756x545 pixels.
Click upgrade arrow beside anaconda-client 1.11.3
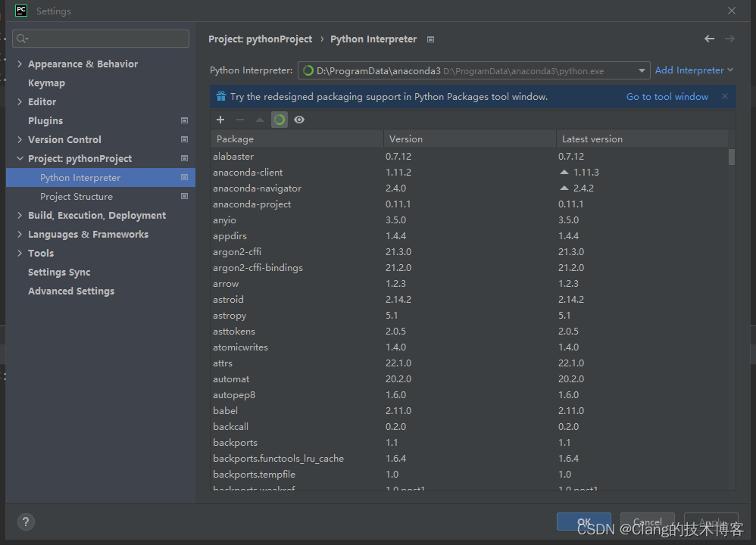(x=564, y=172)
